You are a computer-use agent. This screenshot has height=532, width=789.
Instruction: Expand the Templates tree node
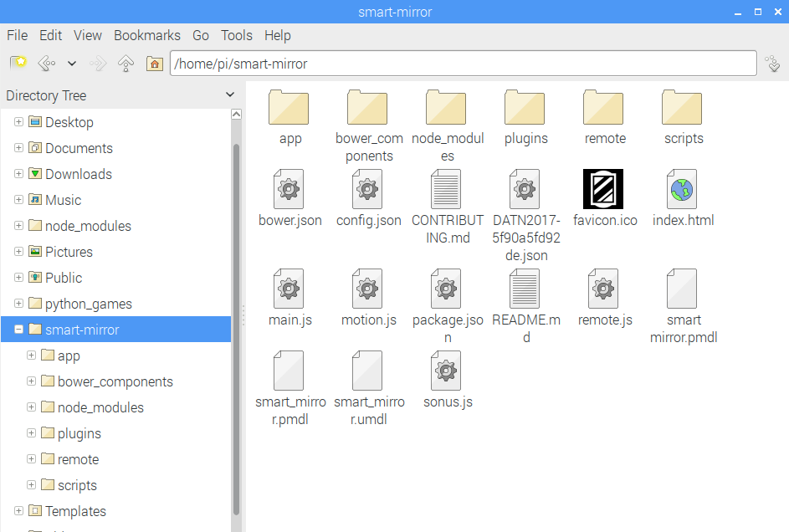click(x=18, y=511)
